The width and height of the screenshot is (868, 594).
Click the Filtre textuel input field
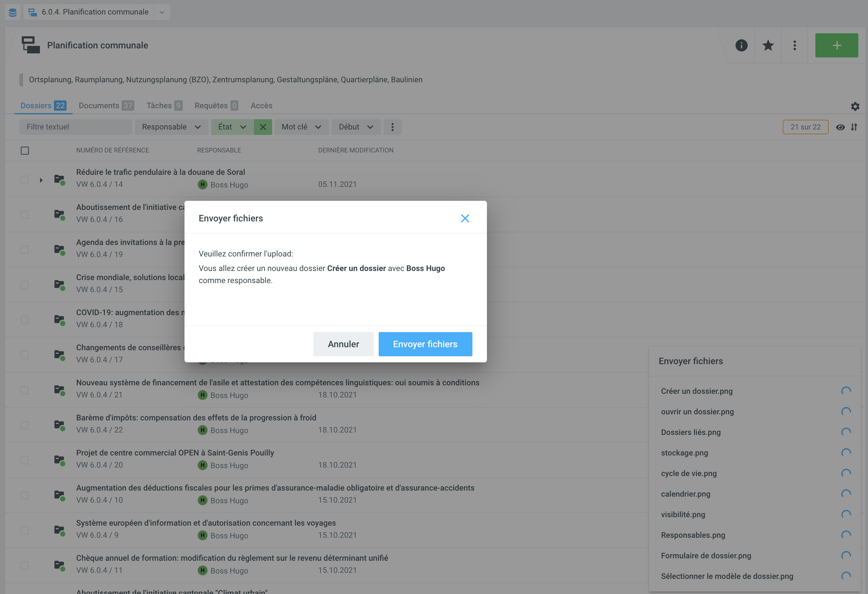pyautogui.click(x=76, y=127)
